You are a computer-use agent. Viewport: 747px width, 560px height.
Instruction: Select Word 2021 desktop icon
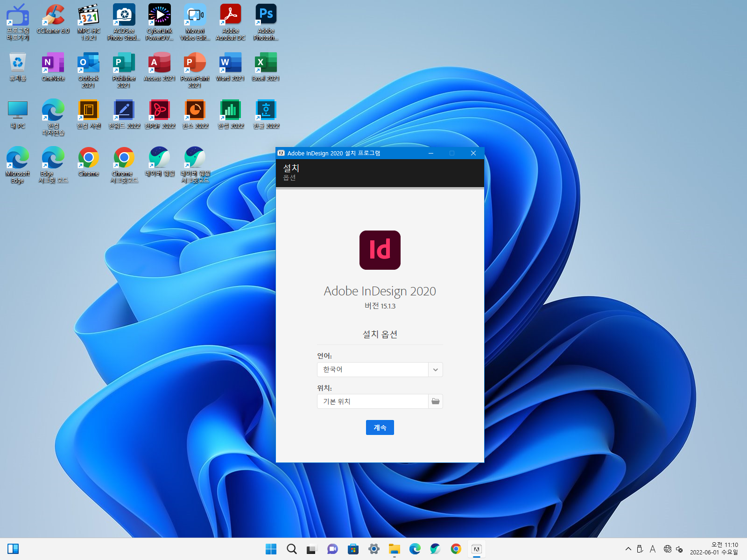coord(231,66)
